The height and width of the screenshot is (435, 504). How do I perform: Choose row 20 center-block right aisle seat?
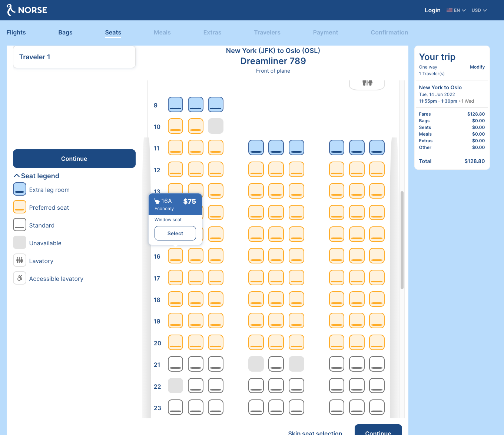pyautogui.click(x=296, y=342)
